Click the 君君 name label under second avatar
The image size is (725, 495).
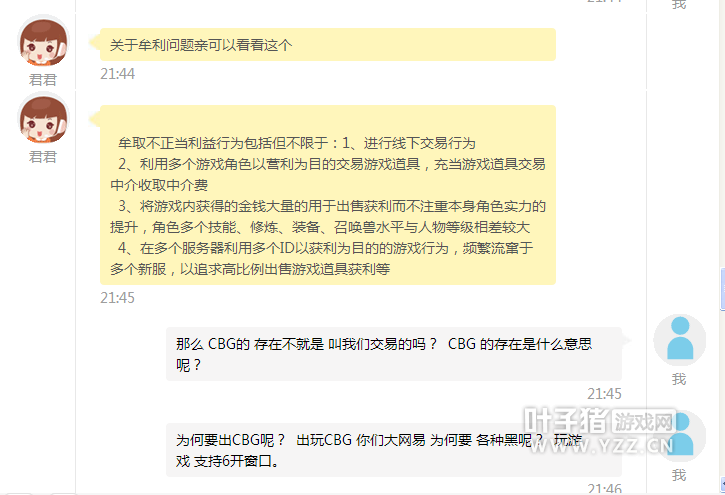[43, 157]
